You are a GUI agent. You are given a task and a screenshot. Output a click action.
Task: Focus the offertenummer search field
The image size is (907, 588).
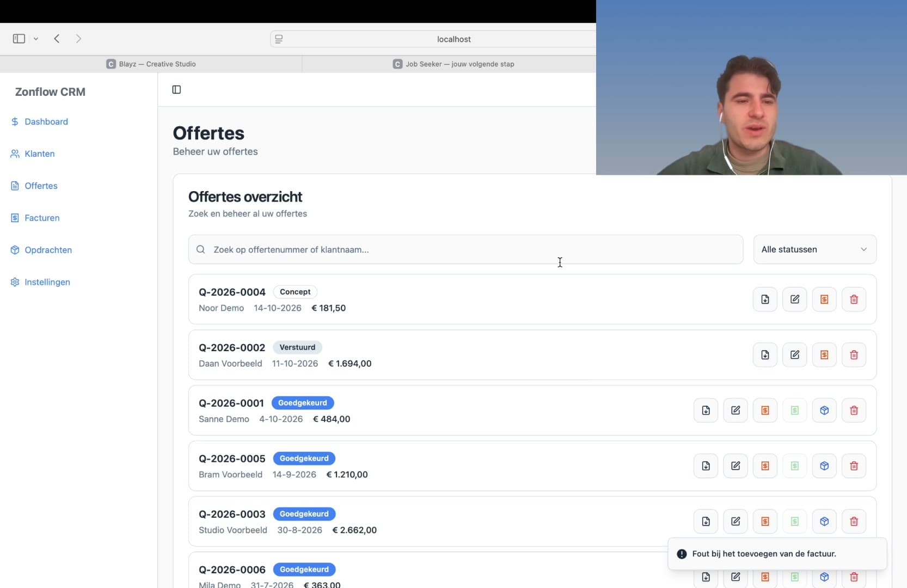[x=465, y=249]
